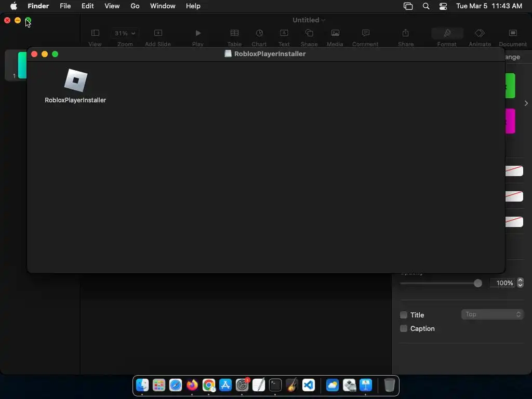
Task: Open the Document inspector in Keynote
Action: pos(513,33)
